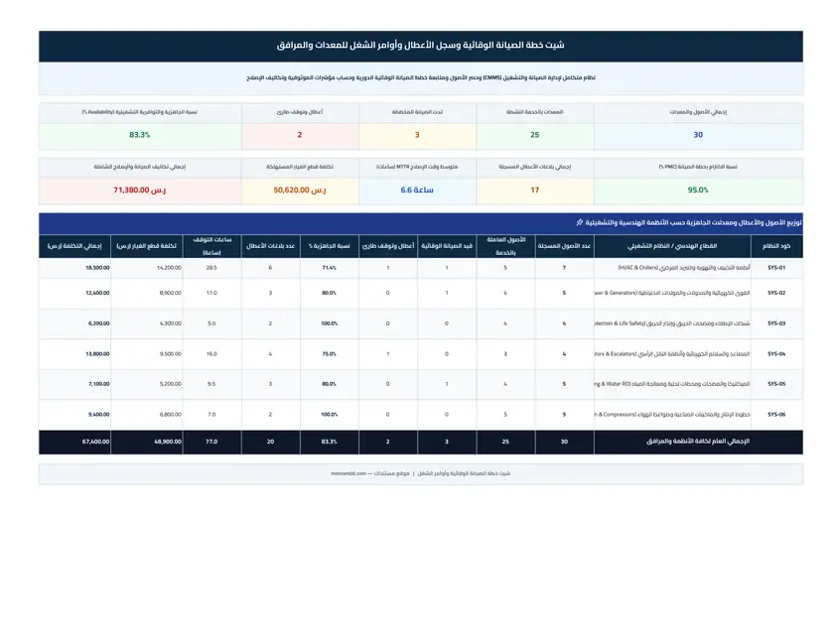Select the 28.5 downtime hours cell
Viewport: 834px width, 644px height.
pos(211,268)
